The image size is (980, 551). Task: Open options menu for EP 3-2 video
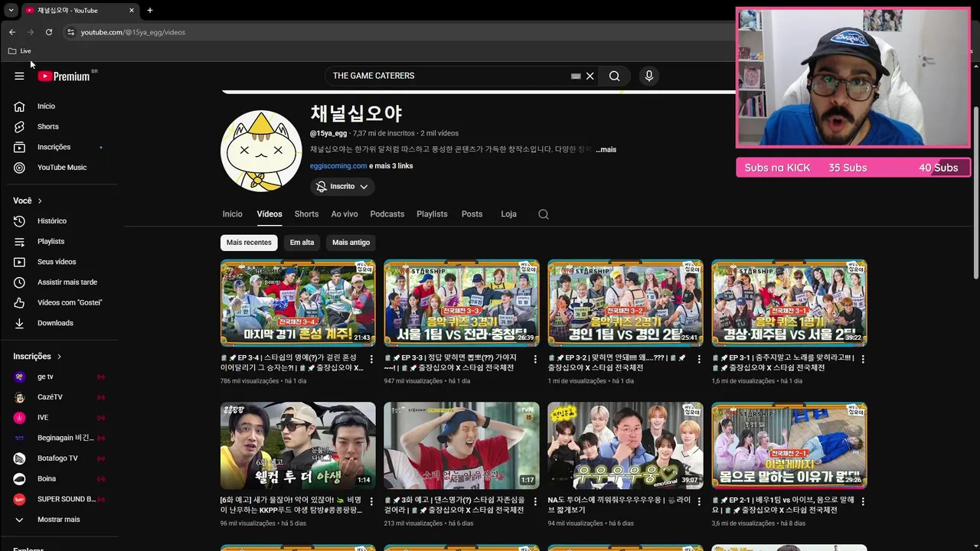(x=699, y=359)
